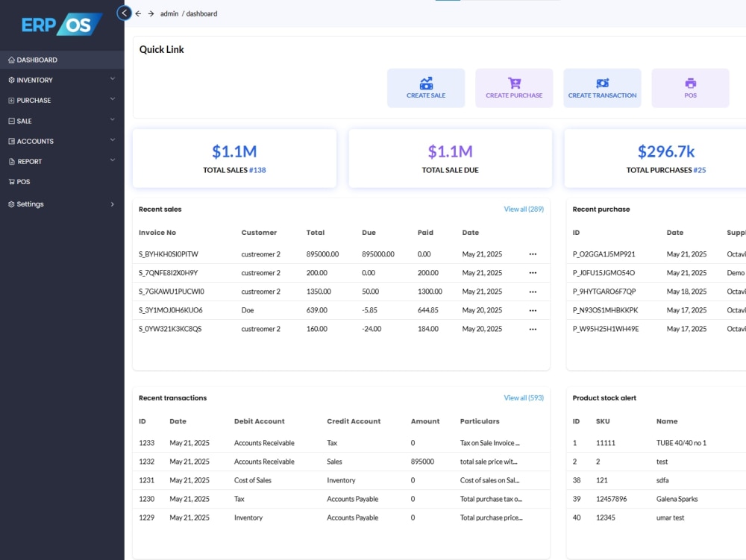This screenshot has width=746, height=560.
Task: Click purchase ID P_N93OS1MHBKKPK
Action: pos(605,310)
